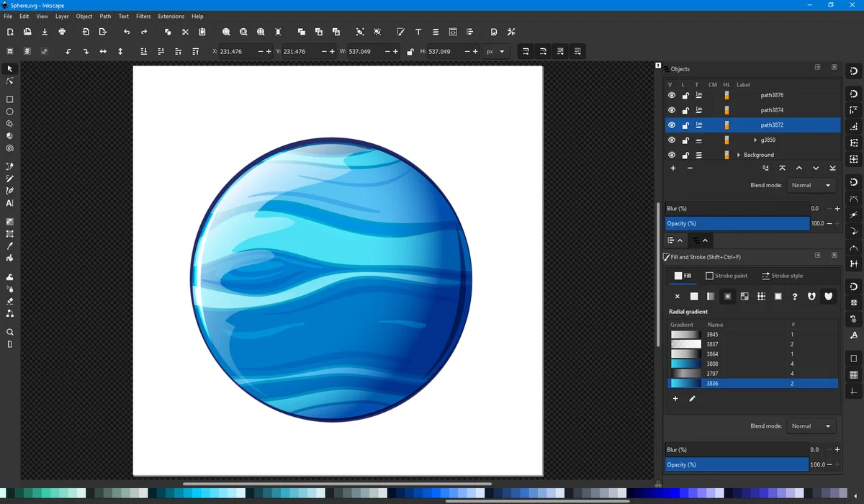The height and width of the screenshot is (504, 864).
Task: Choose the Text tool in left toolbox
Action: [10, 203]
